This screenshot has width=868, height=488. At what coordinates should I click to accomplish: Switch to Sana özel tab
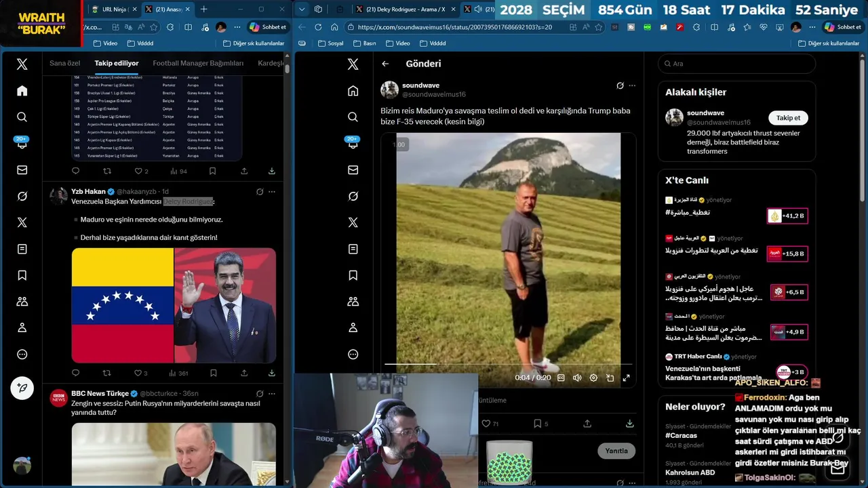pos(65,63)
